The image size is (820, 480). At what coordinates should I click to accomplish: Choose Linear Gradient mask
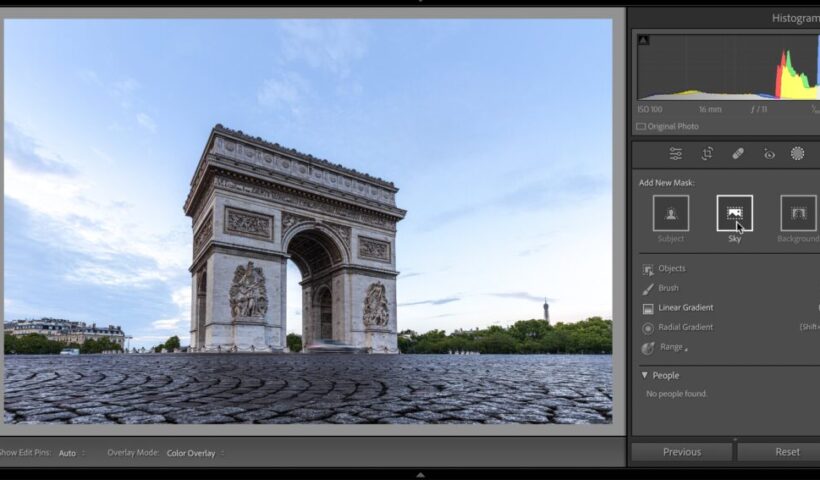click(685, 308)
